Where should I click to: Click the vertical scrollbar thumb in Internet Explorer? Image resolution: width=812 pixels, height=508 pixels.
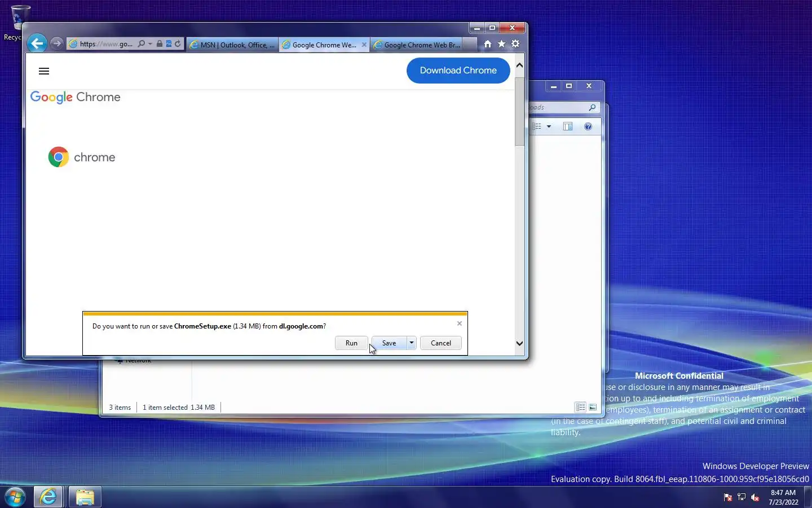tap(520, 111)
